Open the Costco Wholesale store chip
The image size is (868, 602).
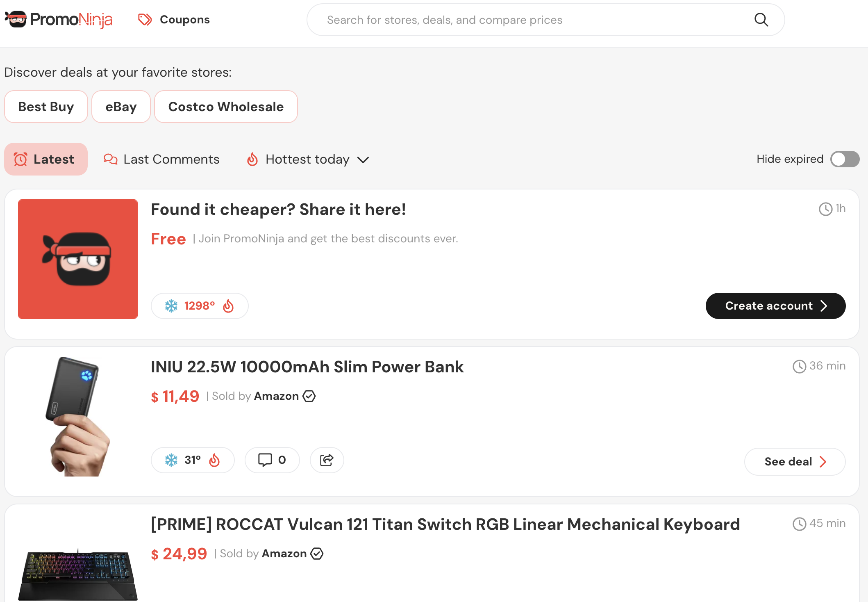tap(226, 107)
